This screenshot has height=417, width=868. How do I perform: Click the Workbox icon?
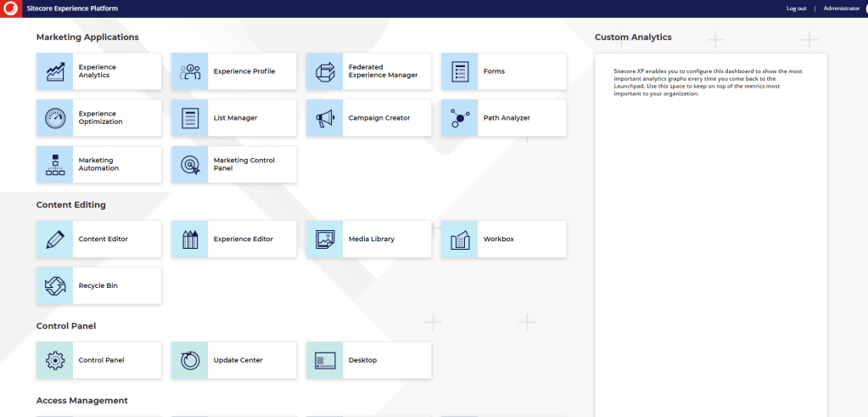tap(460, 239)
